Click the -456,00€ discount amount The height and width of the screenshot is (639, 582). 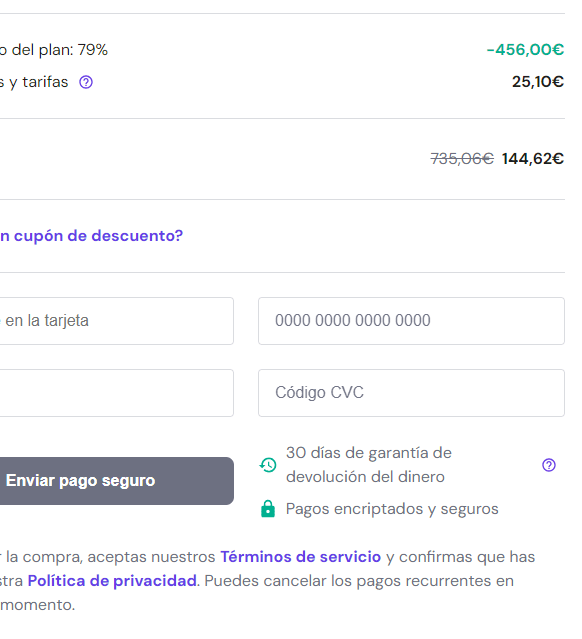[x=525, y=50]
